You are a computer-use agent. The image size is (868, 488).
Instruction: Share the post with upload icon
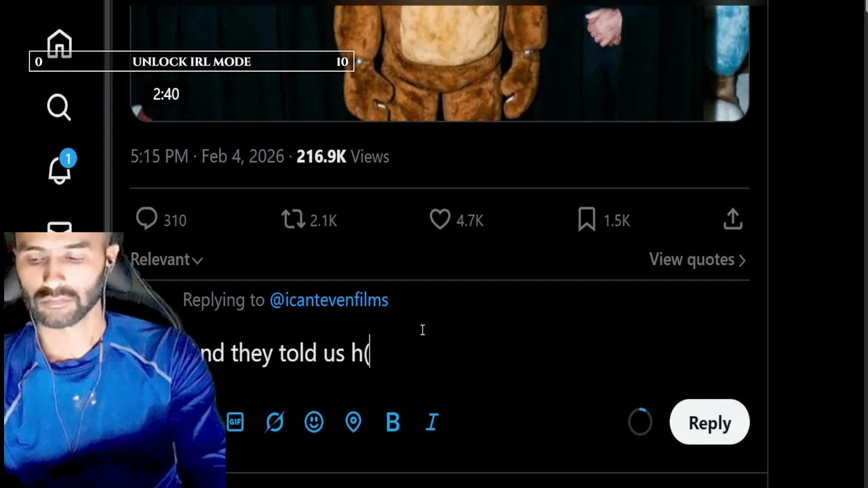[733, 220]
